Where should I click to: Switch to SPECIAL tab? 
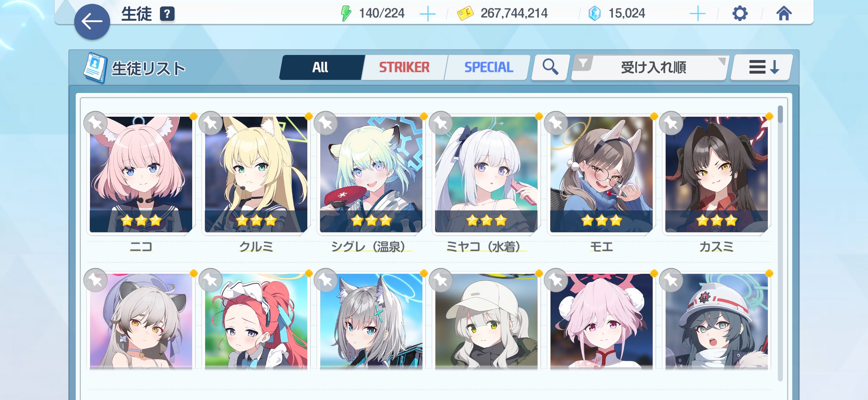(x=488, y=67)
